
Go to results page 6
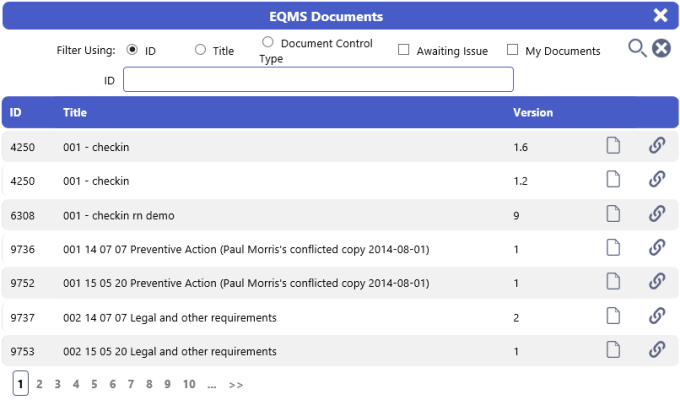coord(112,384)
